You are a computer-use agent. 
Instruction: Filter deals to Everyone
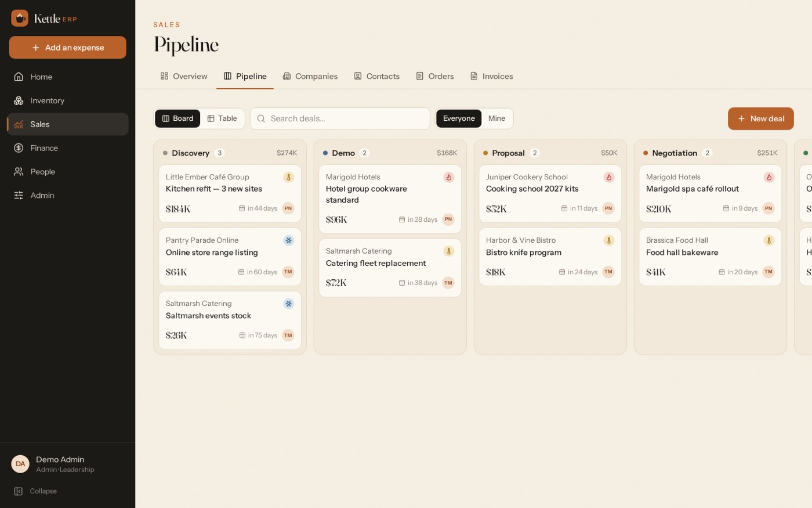pyautogui.click(x=459, y=118)
